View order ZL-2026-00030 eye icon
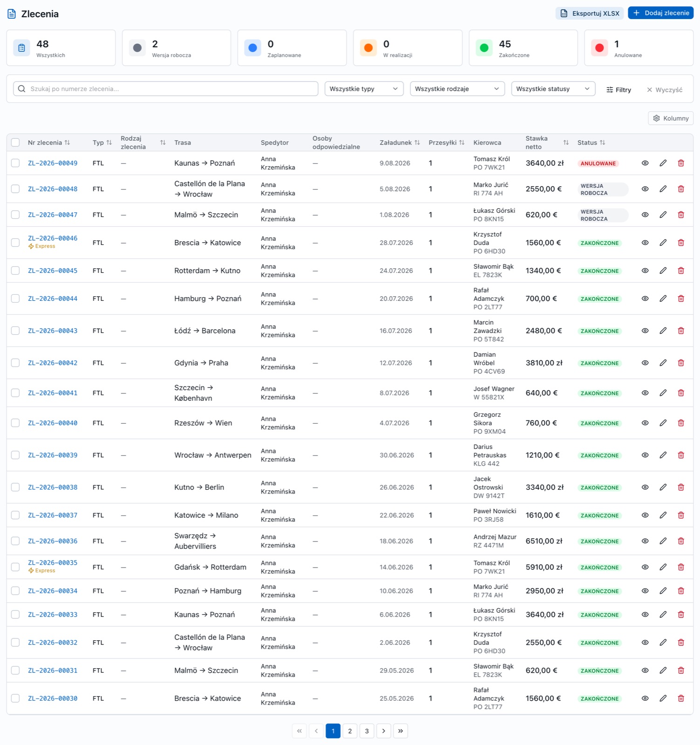This screenshot has width=700, height=745. click(x=645, y=698)
